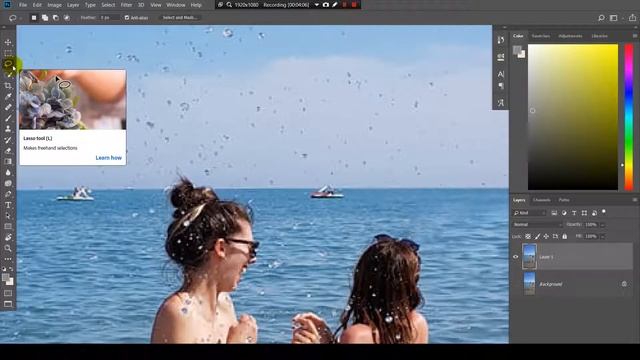Open the Edit Toolbar ellipsis
The width and height of the screenshot is (640, 360).
(8, 259)
